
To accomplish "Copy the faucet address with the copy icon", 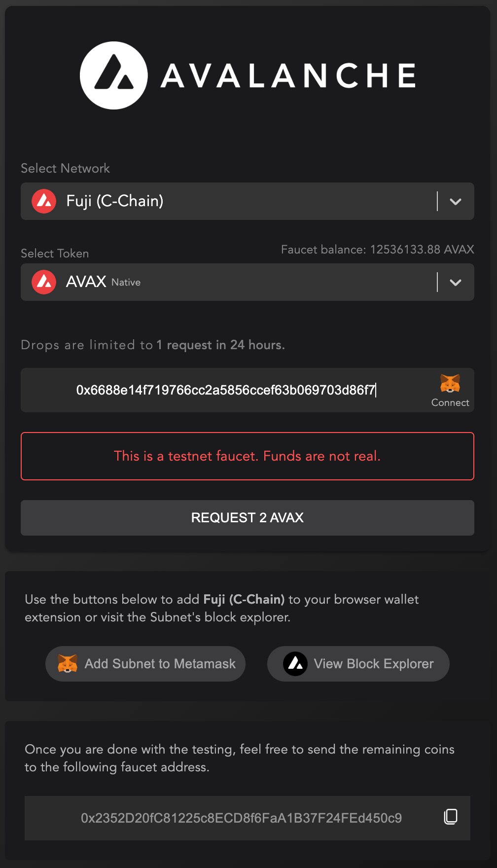I will 451,817.
